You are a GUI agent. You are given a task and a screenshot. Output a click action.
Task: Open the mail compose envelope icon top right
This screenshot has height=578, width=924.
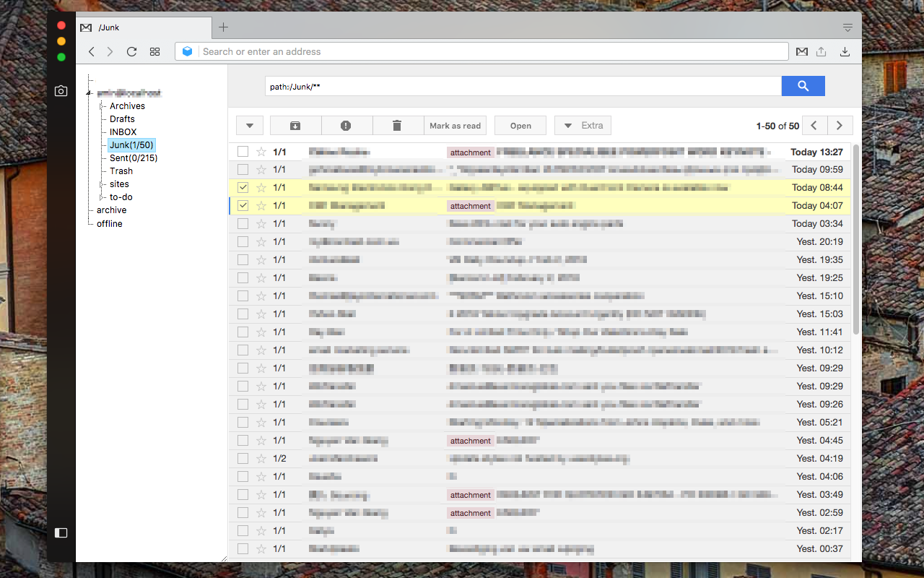[802, 51]
